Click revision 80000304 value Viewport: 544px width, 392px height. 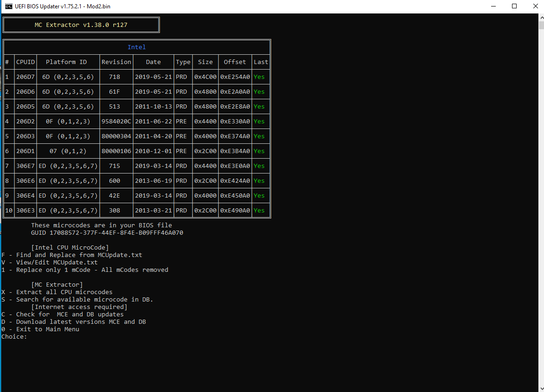pyautogui.click(x=116, y=136)
